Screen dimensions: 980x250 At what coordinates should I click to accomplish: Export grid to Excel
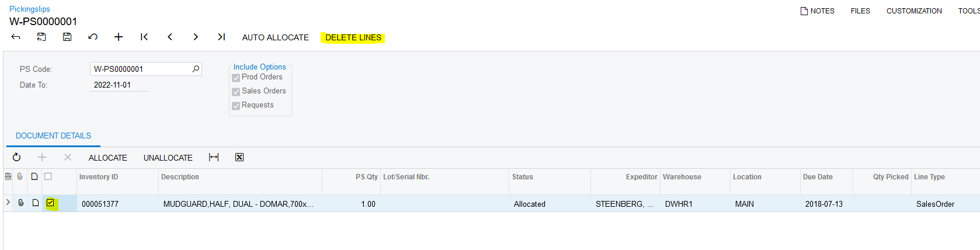239,157
